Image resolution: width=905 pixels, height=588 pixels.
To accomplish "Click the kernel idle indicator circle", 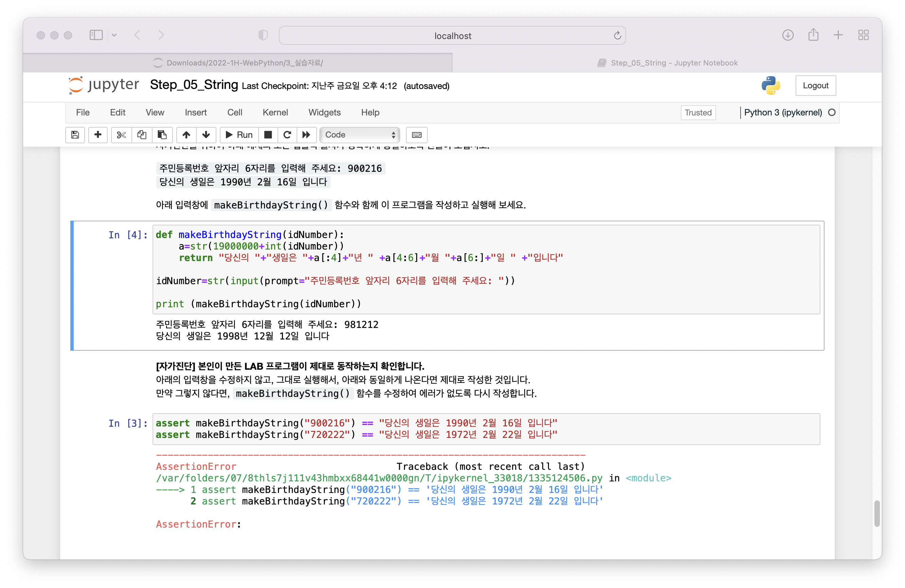I will pos(832,112).
